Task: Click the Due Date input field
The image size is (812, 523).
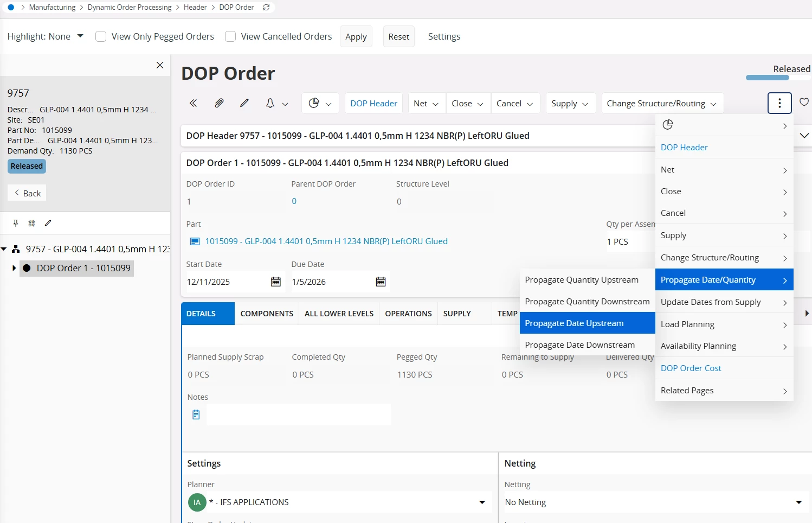Action: [x=331, y=282]
